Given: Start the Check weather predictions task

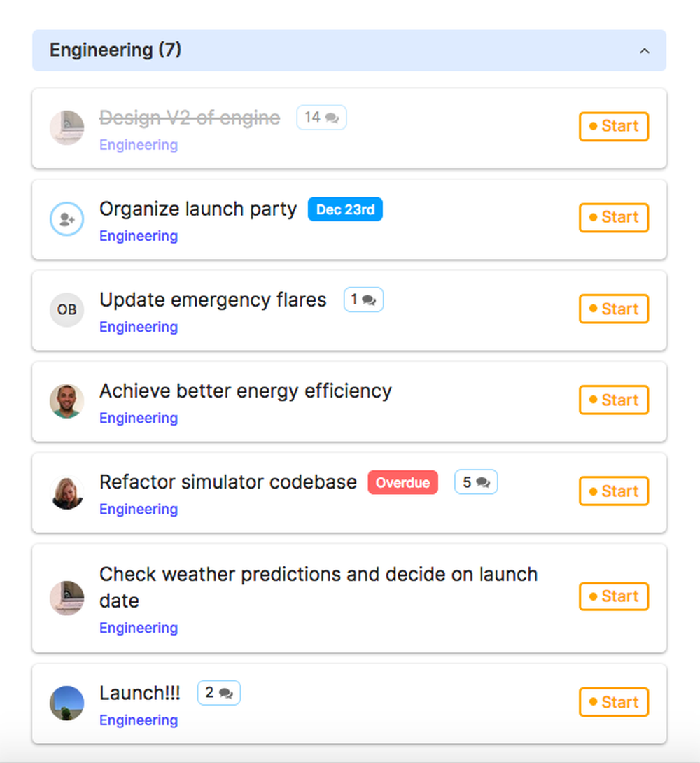Looking at the screenshot, I should click(614, 596).
